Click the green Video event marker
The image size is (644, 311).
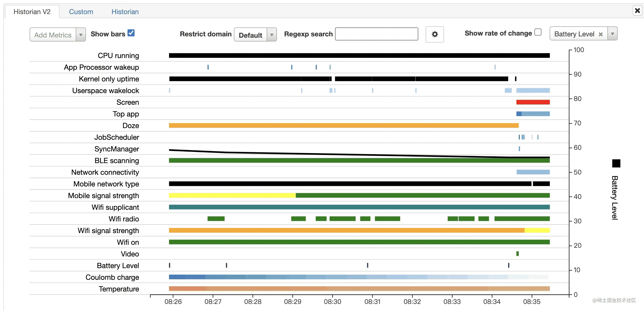tap(517, 253)
